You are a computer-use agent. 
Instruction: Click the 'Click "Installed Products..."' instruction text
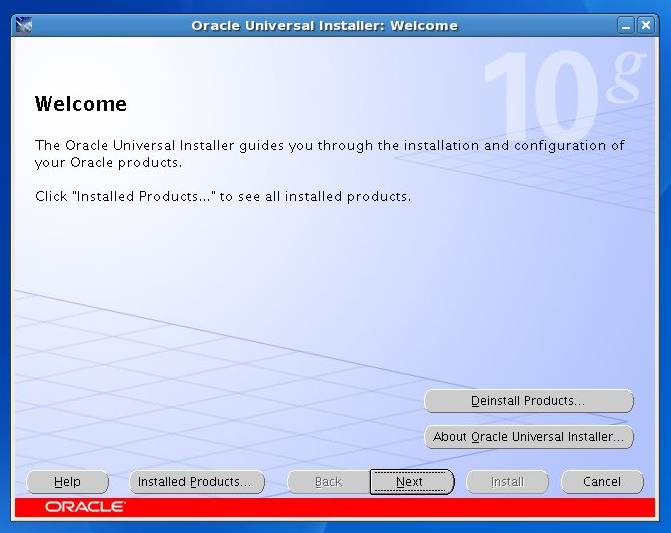pos(223,196)
